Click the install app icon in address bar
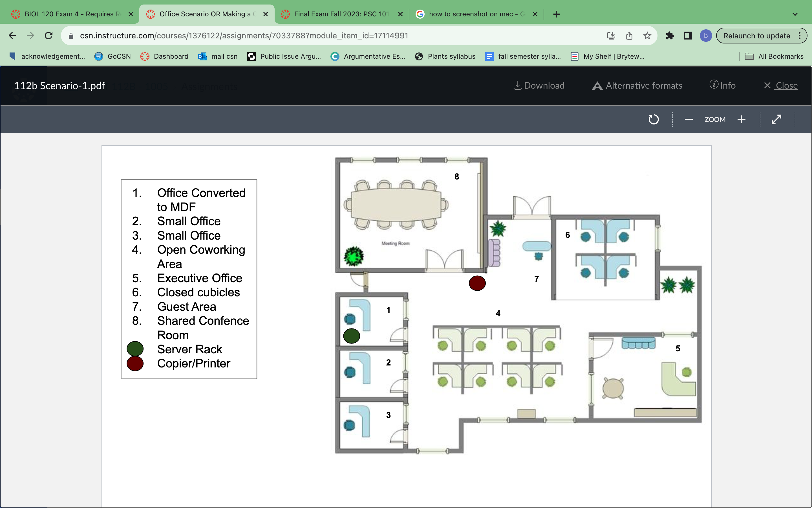The width and height of the screenshot is (812, 508). (611, 36)
